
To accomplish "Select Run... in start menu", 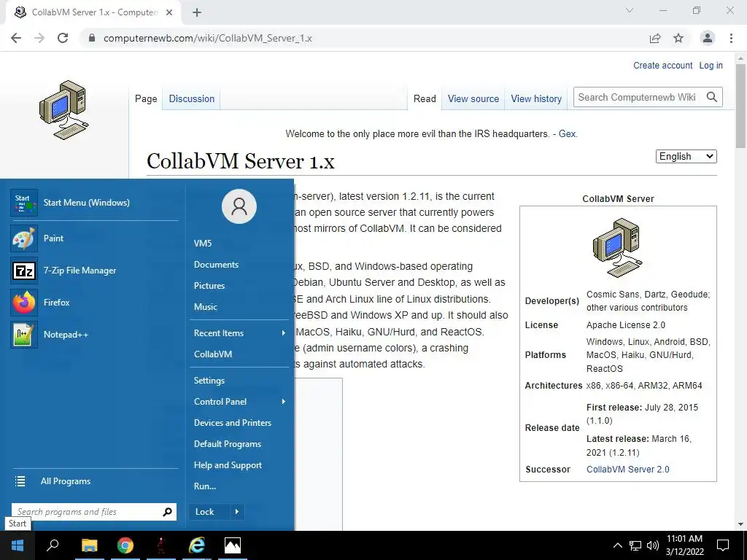I will click(x=205, y=486).
